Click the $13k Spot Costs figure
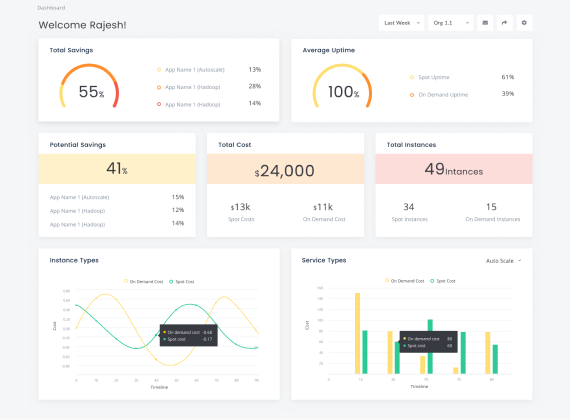Viewport: 570px width, 420px height. pos(241,207)
